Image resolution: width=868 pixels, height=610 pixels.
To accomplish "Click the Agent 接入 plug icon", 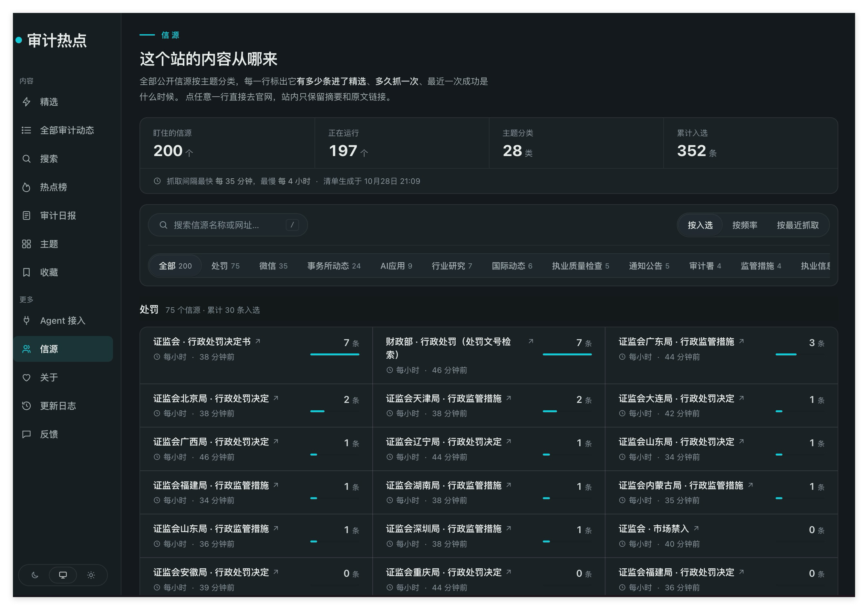I will tap(26, 320).
